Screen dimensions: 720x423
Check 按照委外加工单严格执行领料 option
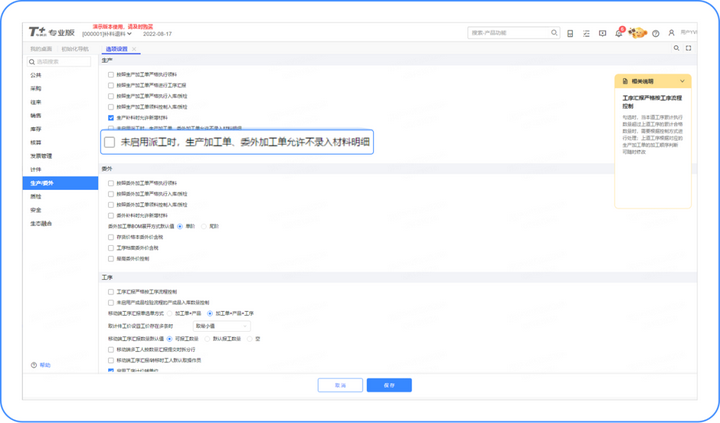pyautogui.click(x=111, y=183)
